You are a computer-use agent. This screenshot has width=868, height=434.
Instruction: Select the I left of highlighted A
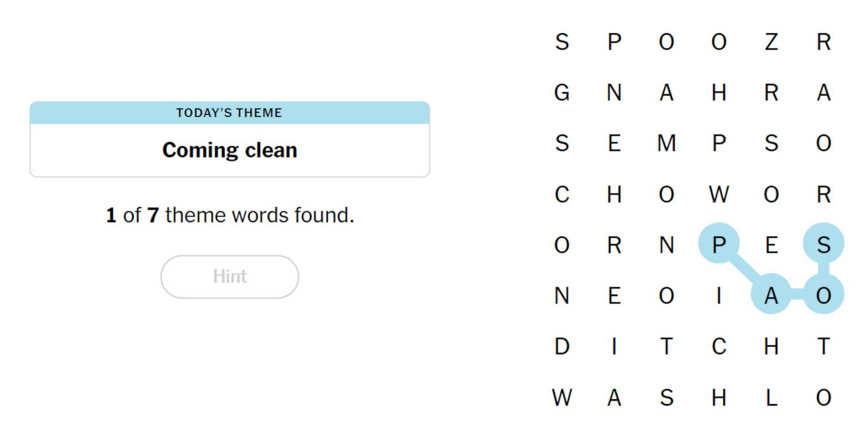coord(719,296)
